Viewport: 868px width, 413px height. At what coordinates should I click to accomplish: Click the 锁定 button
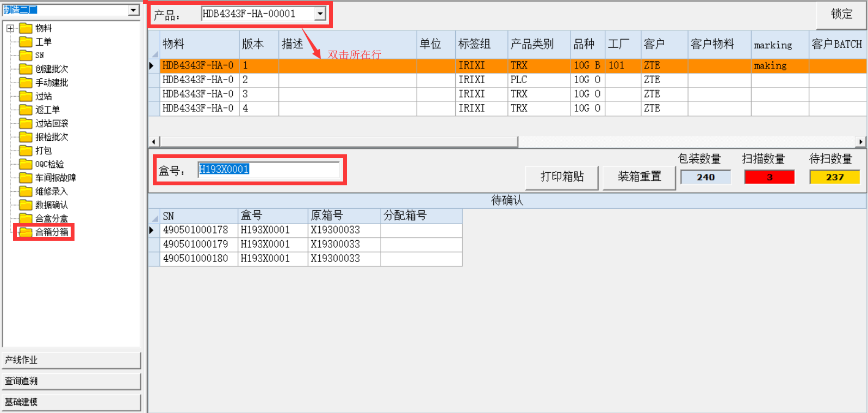[x=841, y=14]
